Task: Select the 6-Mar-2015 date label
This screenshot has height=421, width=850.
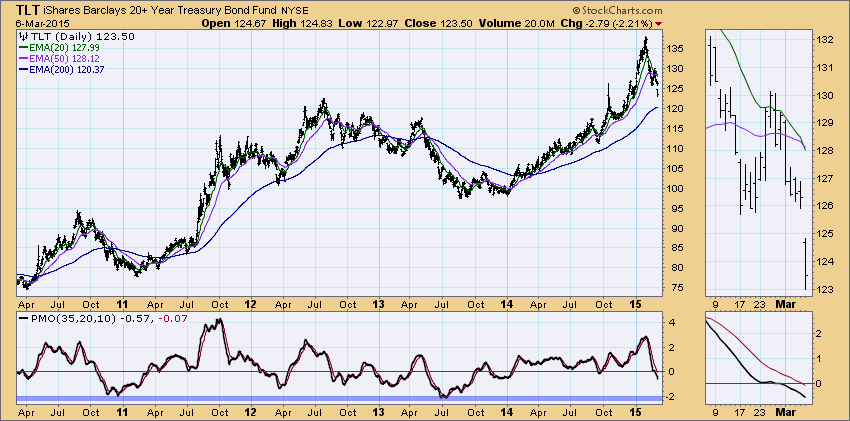Action: coord(33,20)
